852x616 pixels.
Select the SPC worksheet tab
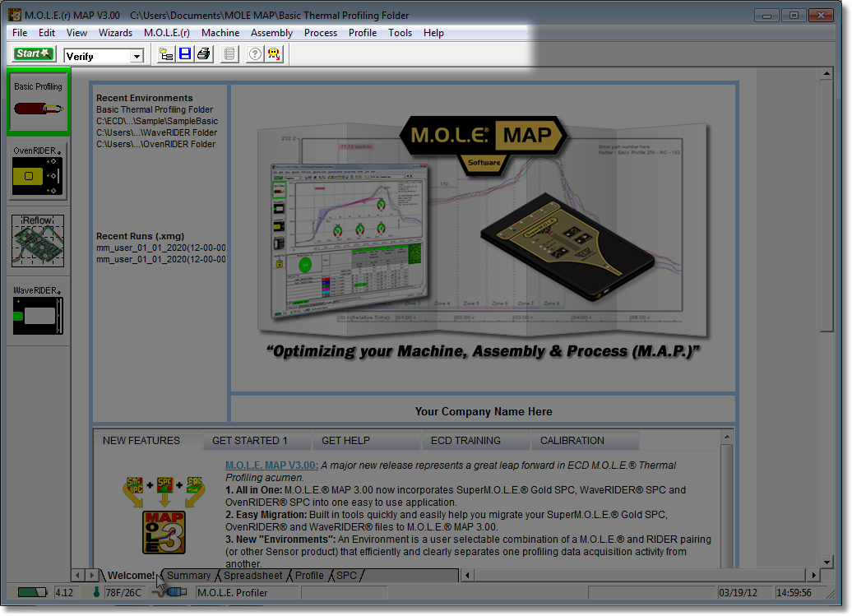(x=347, y=575)
